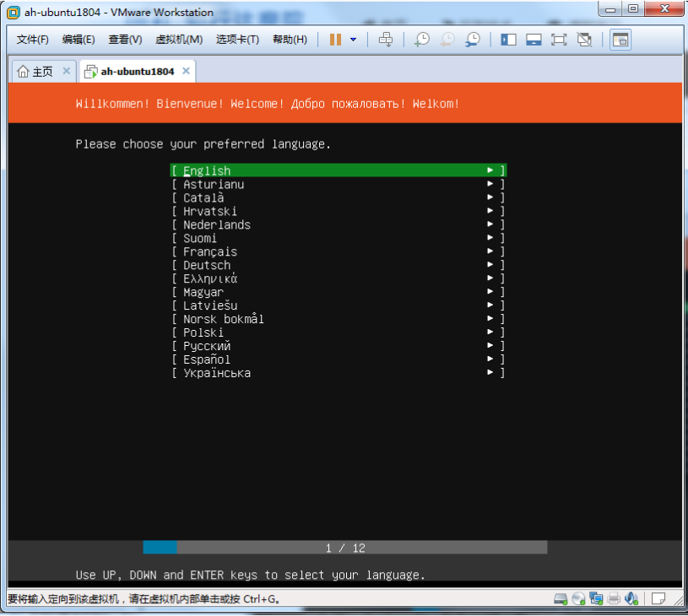Click the sound card status icon
The width and height of the screenshot is (688, 616).
631,599
